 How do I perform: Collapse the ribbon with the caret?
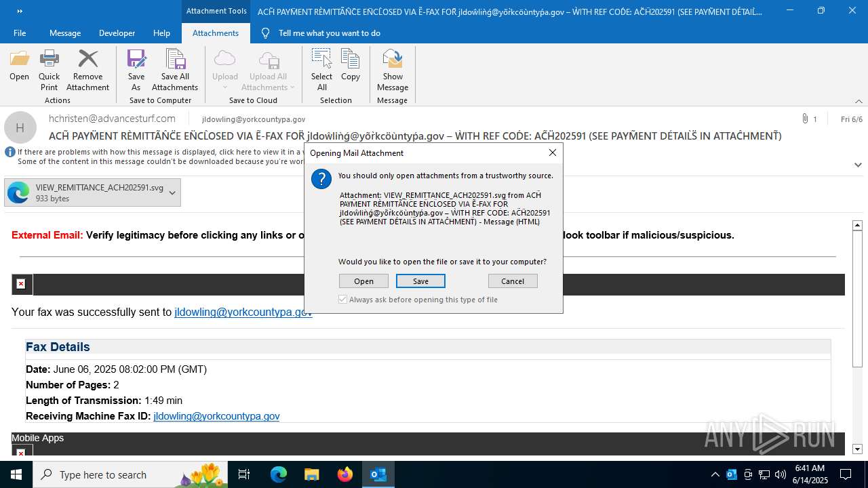click(859, 100)
